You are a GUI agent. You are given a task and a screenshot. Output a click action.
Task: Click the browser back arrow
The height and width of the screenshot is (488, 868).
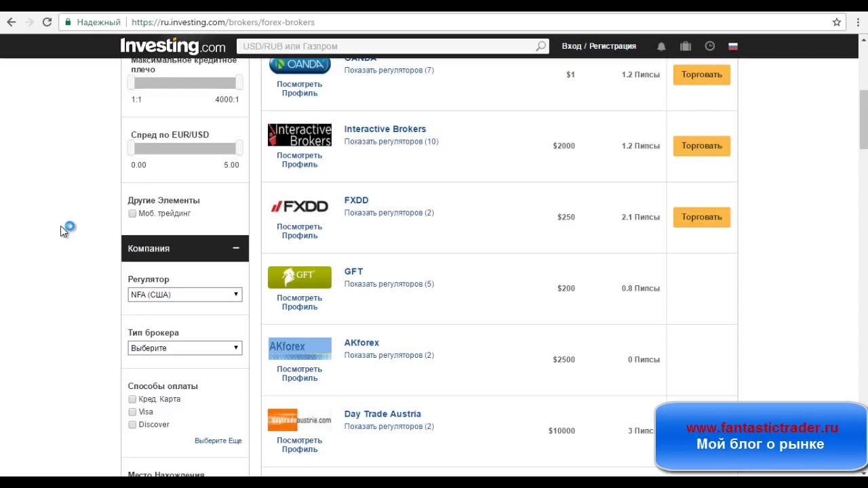pos(12,22)
